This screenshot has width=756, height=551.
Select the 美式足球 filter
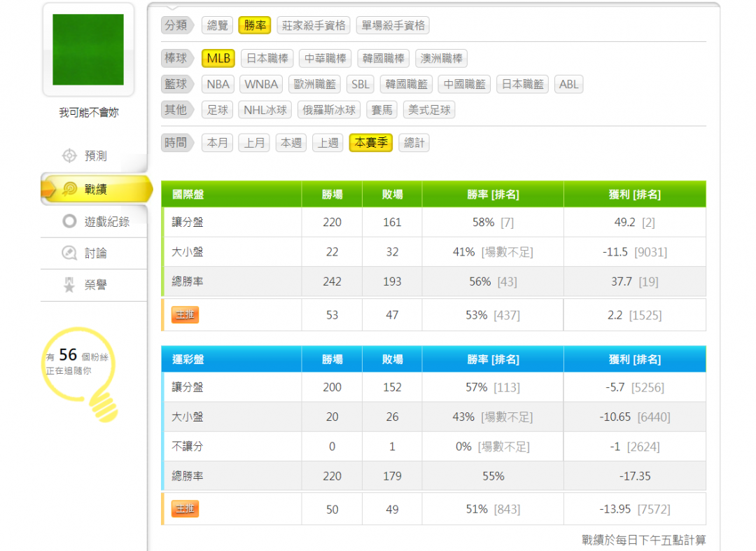coord(429,110)
